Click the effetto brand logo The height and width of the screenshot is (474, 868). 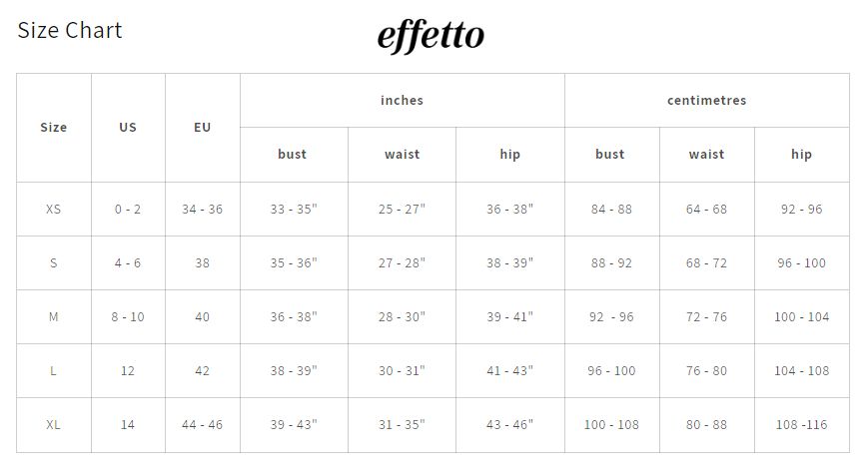pyautogui.click(x=431, y=37)
